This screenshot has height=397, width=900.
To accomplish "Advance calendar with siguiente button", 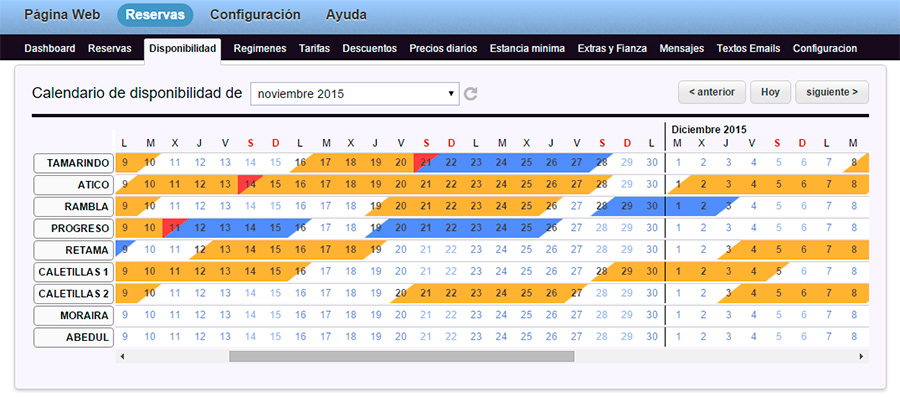I will pyautogui.click(x=832, y=92).
